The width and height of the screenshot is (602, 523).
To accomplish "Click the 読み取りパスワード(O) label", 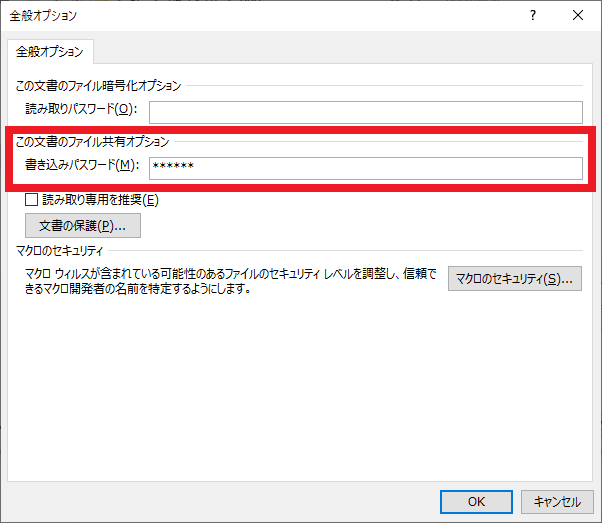I will (81, 109).
